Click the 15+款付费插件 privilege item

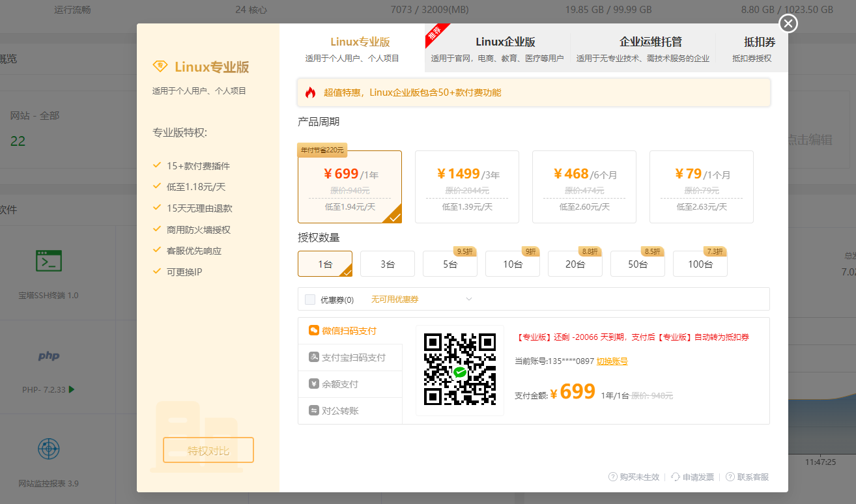[x=198, y=166]
